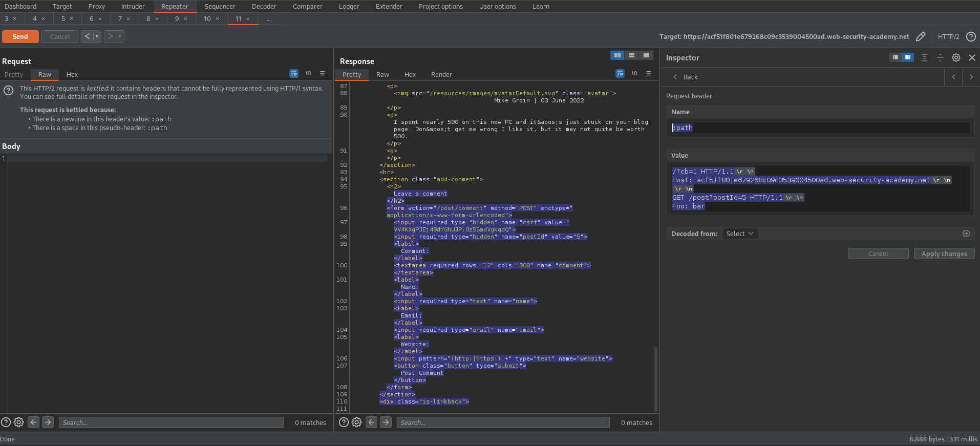Open the Decoder tab

point(264,6)
